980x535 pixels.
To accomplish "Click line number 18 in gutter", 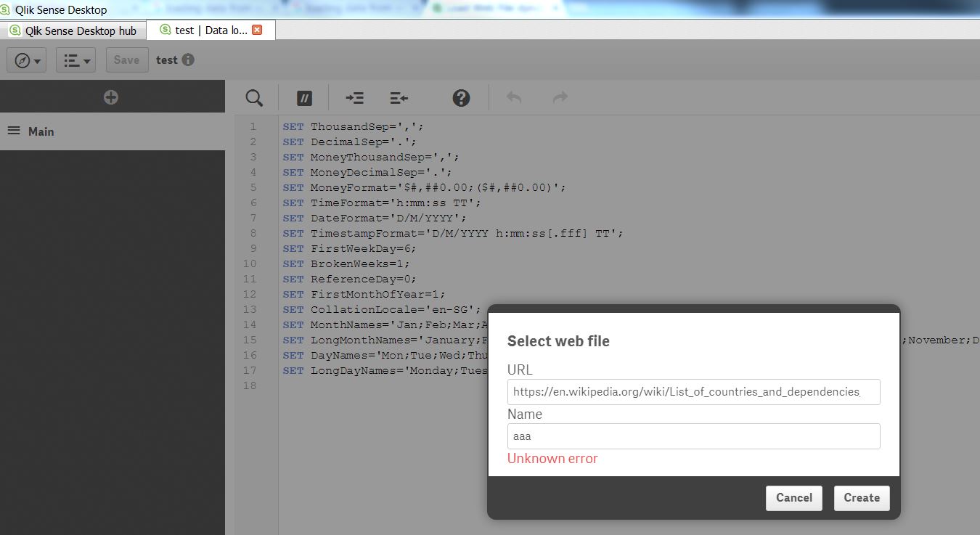I will [x=250, y=385].
